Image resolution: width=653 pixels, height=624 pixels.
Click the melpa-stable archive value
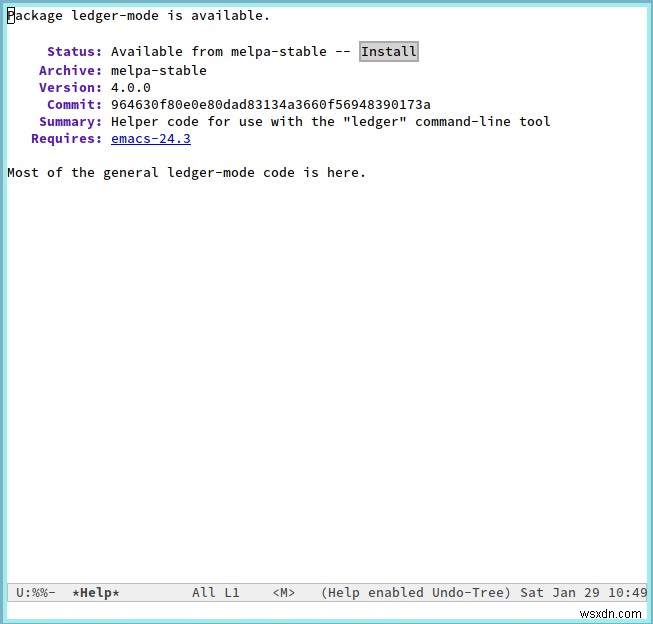click(159, 71)
